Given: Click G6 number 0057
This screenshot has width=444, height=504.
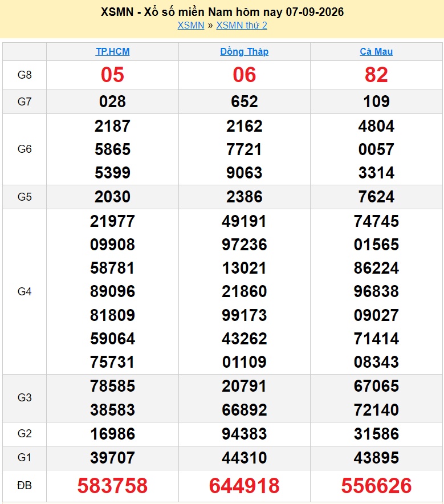Looking at the screenshot, I should click(376, 149).
